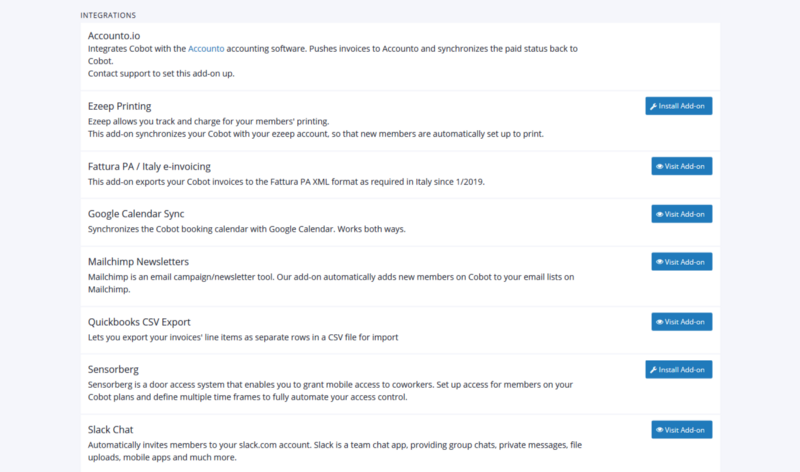This screenshot has height=472, width=800.
Task: Click the Quickbooks CSV Export heading
Action: (x=139, y=322)
